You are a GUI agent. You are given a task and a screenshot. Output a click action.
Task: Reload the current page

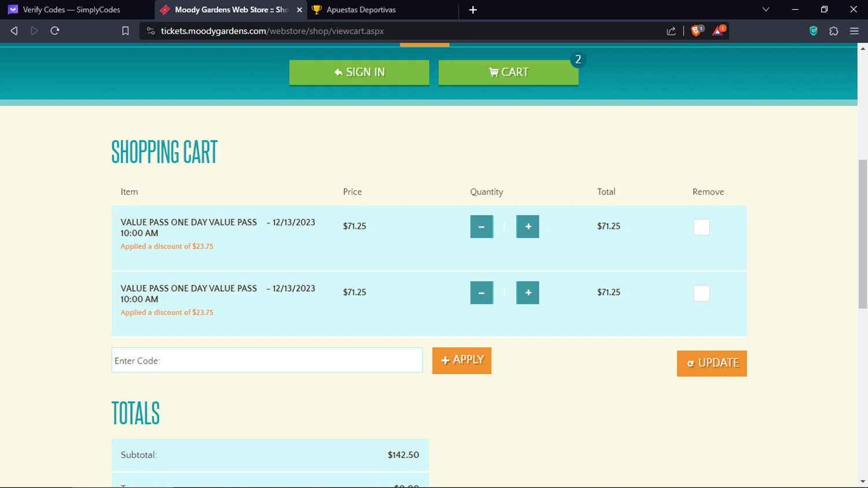click(x=55, y=31)
